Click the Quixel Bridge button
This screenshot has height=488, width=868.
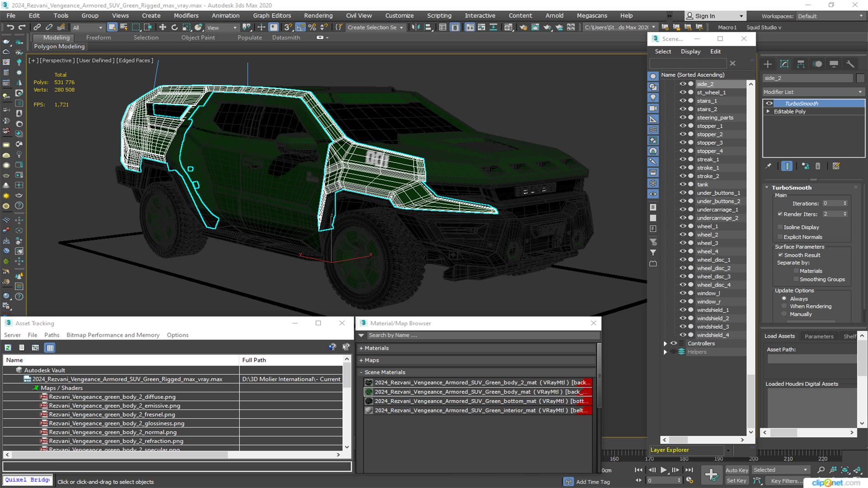pos(28,480)
